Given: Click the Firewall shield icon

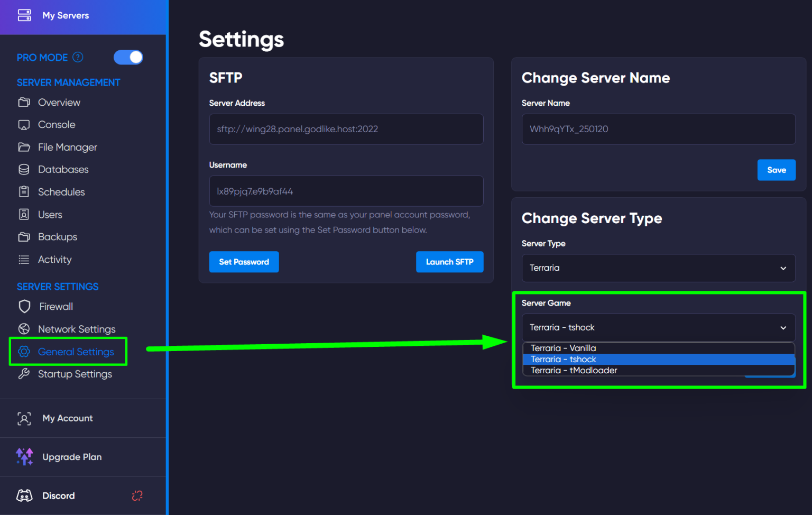Looking at the screenshot, I should point(24,306).
